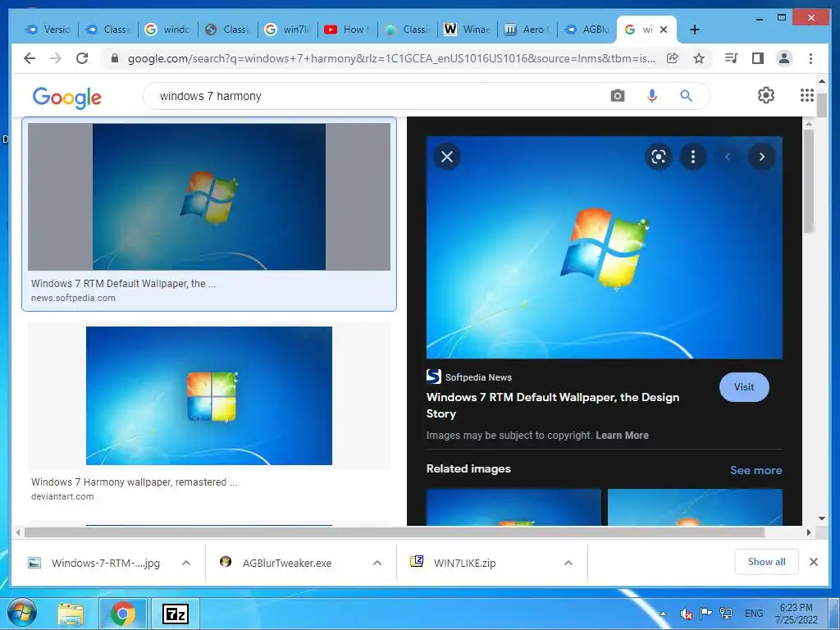Click the taskbar clock showing 6:23 PM
This screenshot has width=840, height=630.
pos(796,614)
